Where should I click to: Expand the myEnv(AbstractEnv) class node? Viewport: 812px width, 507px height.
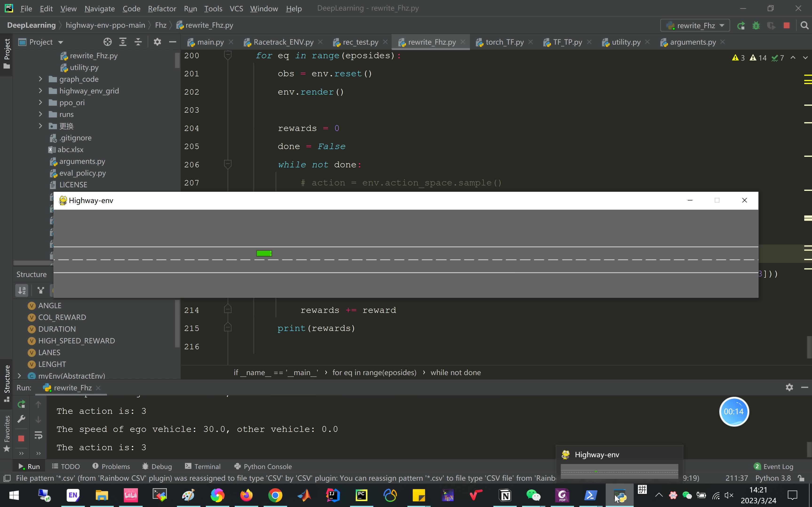coord(20,376)
